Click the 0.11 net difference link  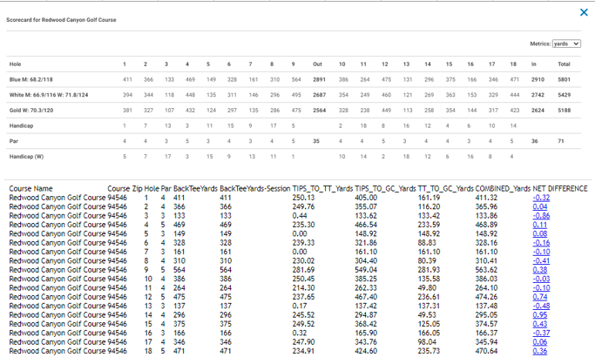pyautogui.click(x=539, y=225)
